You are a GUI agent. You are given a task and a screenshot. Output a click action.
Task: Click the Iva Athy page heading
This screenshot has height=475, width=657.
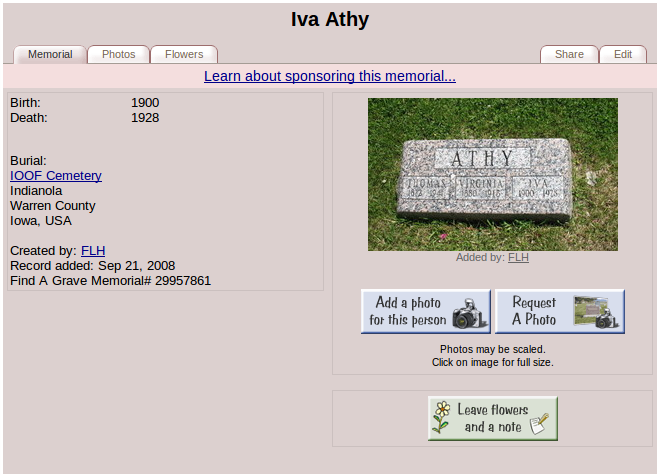330,20
